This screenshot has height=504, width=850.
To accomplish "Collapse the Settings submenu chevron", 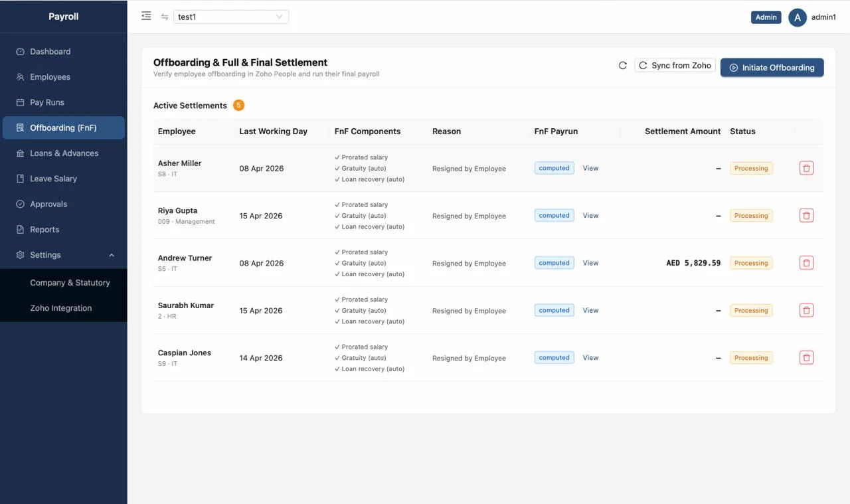I will tap(112, 255).
